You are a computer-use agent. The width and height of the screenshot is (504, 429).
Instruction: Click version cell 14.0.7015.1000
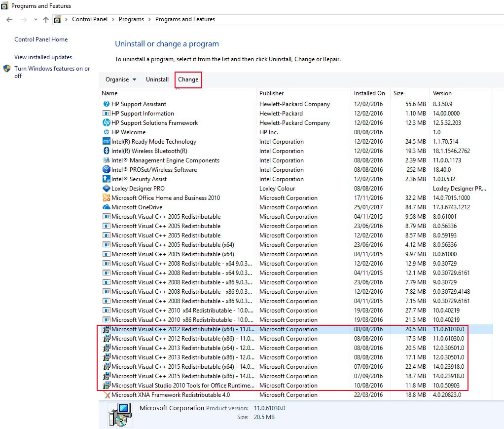click(x=451, y=197)
